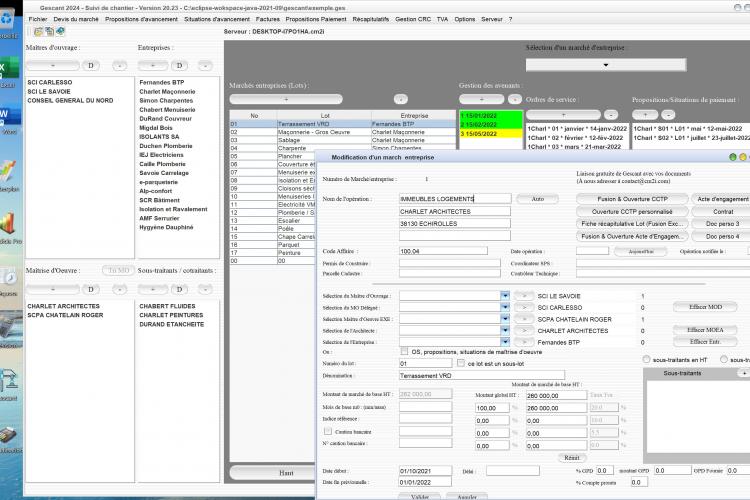The height and width of the screenshot is (500, 750).
Task: Click the minus button under Ordres de service
Action: [611, 115]
